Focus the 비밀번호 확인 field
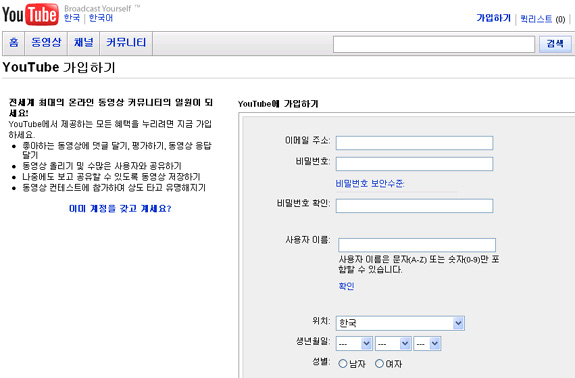This screenshot has height=378, width=575. 414,206
